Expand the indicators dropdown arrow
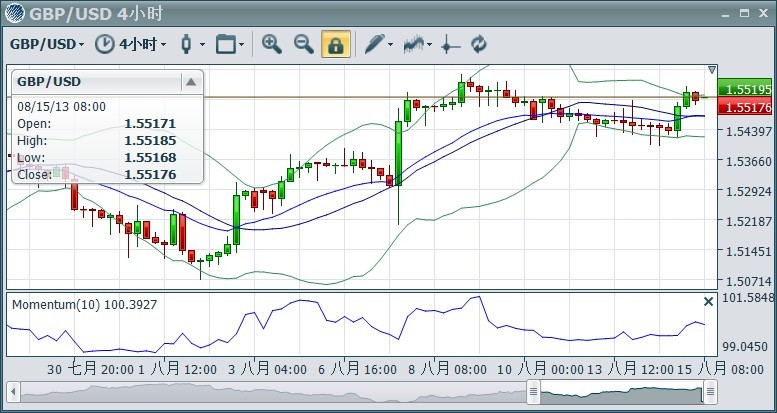The width and height of the screenshot is (777, 413). pos(429,45)
